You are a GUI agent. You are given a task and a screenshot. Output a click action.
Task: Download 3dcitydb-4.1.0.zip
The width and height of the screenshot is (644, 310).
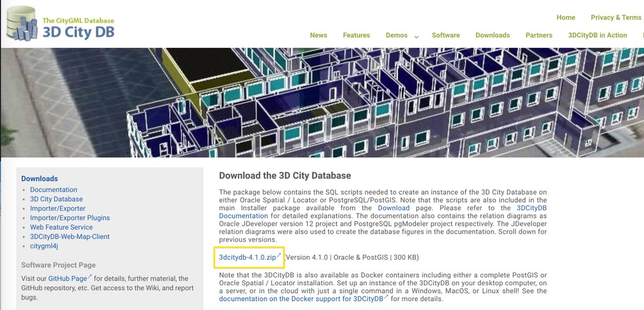click(x=247, y=257)
